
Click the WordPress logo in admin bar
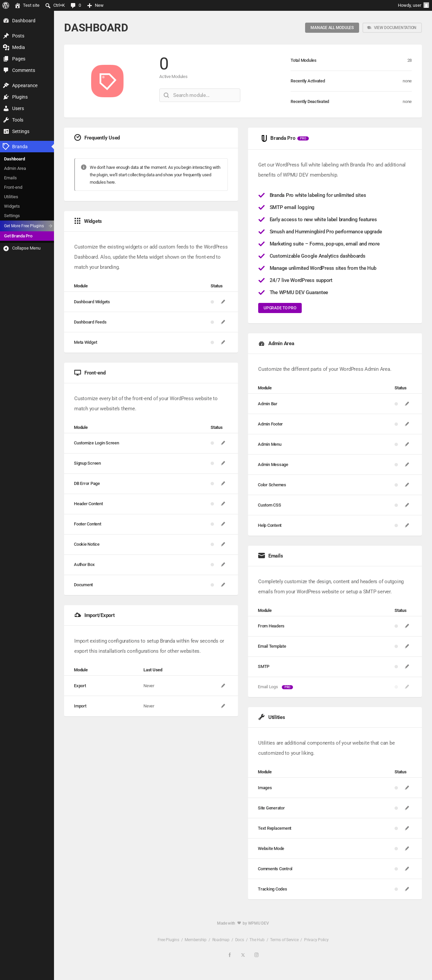[x=6, y=5]
